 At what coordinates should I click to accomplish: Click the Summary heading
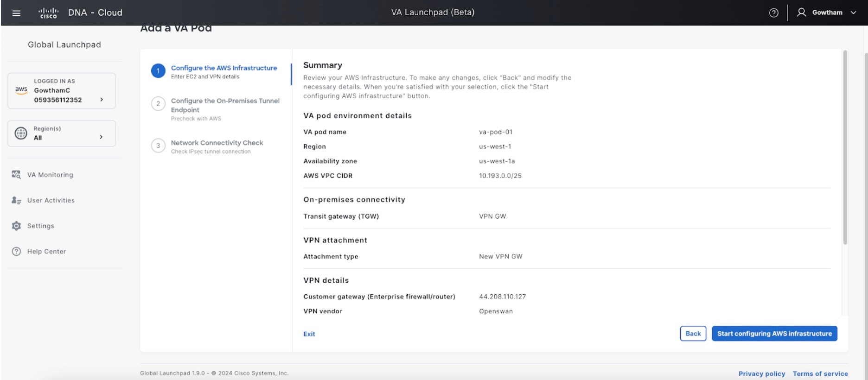(323, 65)
